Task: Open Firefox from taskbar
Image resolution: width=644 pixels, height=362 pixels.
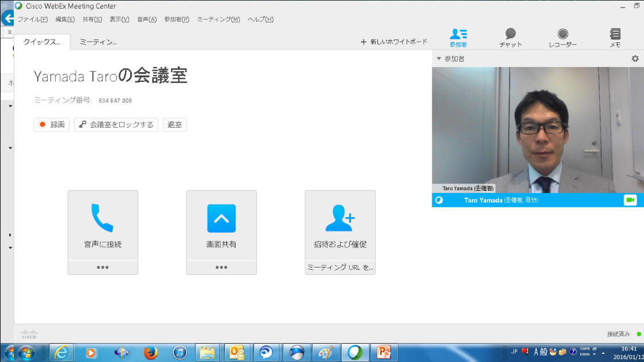Action: tap(150, 353)
